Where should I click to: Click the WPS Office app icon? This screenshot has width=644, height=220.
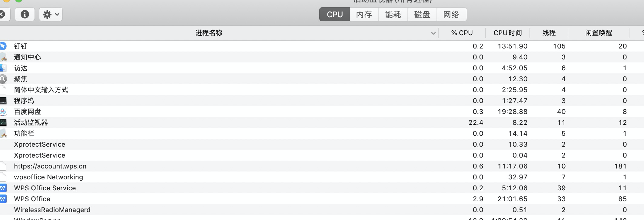click(x=3, y=199)
